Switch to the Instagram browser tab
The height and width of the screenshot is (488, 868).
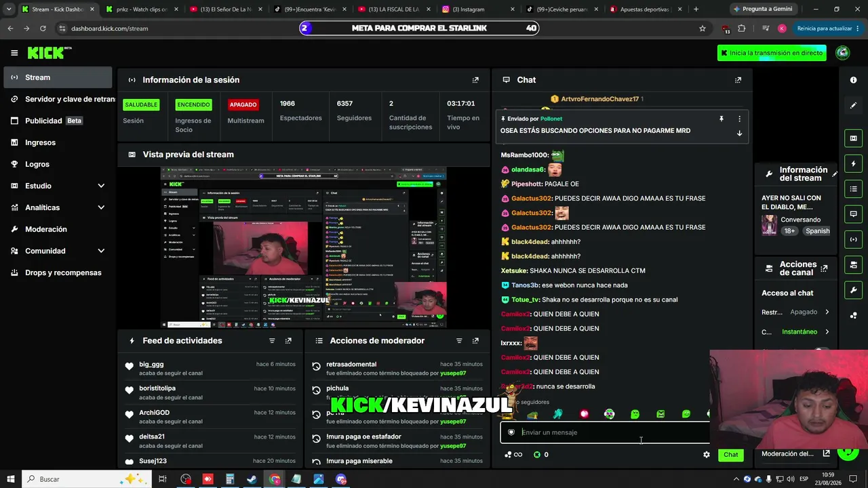479,9
